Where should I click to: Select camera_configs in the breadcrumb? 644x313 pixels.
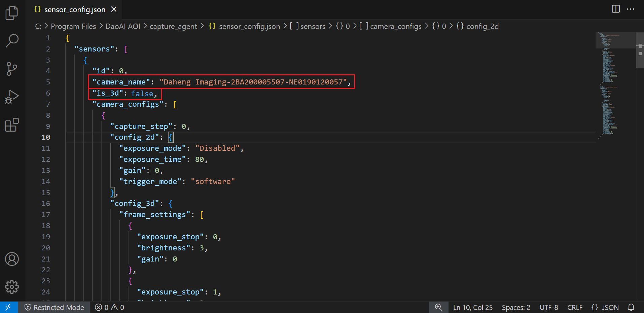point(395,26)
